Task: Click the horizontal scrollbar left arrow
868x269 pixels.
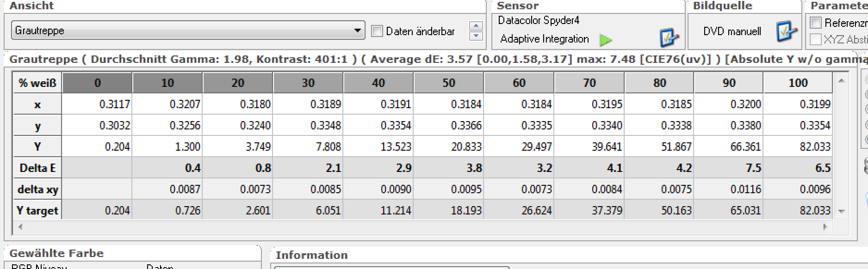Action: (x=20, y=227)
